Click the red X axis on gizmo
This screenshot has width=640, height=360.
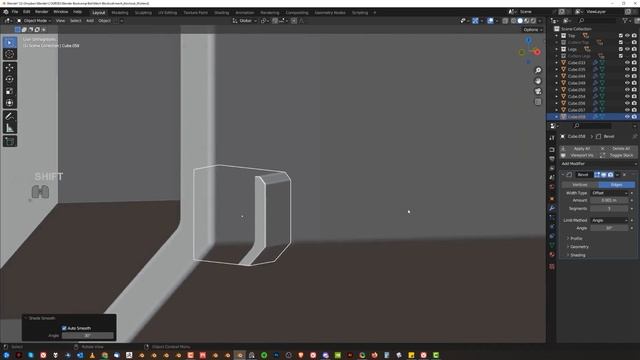tap(537, 52)
